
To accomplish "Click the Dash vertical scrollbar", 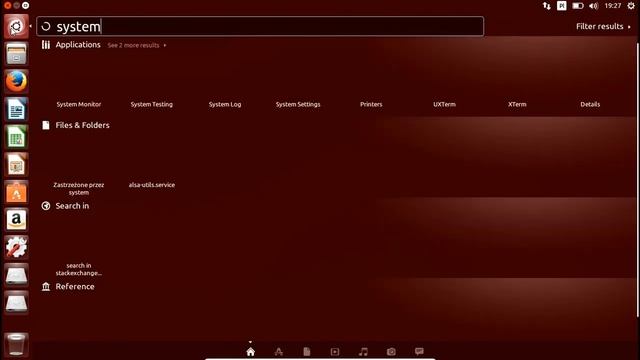I will click(x=637, y=180).
